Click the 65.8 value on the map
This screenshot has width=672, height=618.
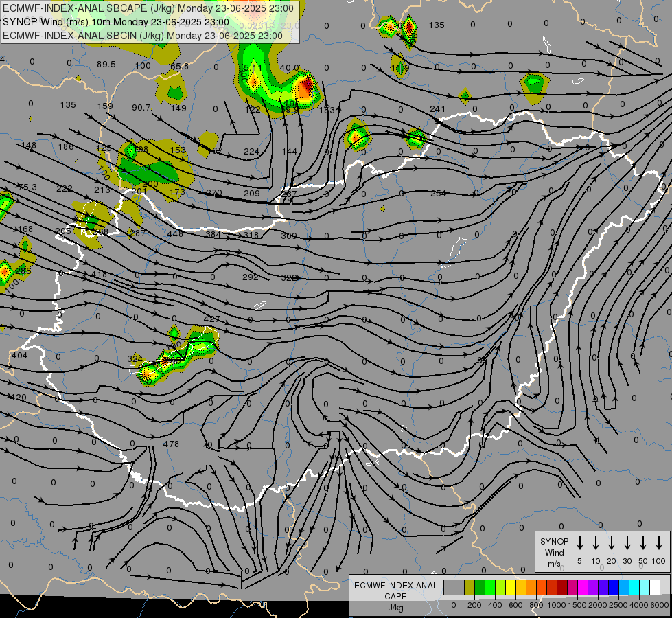(x=179, y=66)
